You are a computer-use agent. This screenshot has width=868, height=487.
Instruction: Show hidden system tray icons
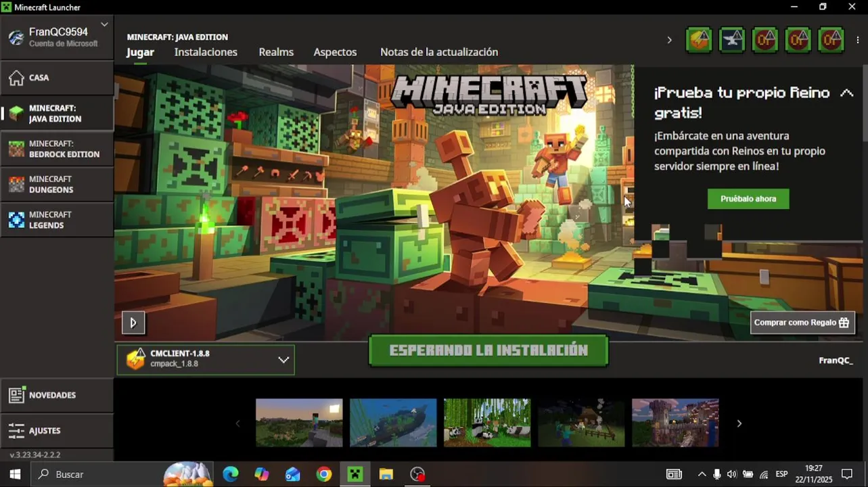coord(702,474)
